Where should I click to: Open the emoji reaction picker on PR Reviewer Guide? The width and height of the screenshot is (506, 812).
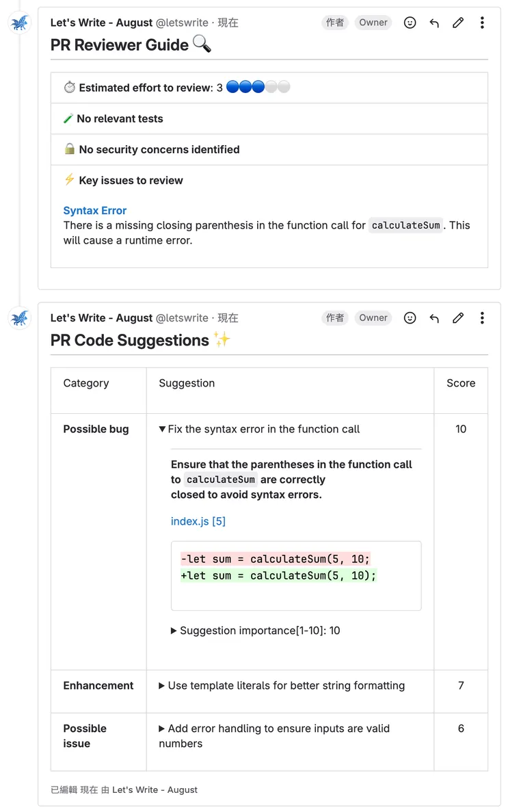(x=410, y=22)
